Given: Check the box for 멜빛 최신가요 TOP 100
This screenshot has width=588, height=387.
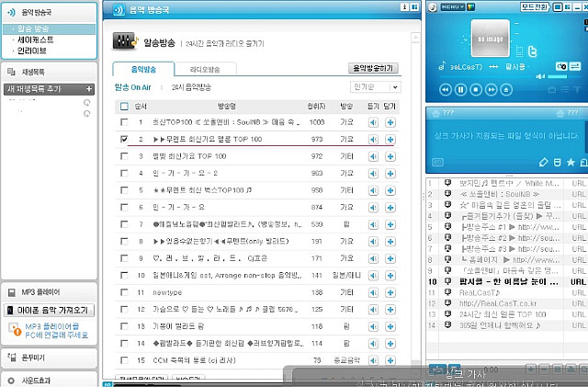Looking at the screenshot, I should click(x=124, y=155).
